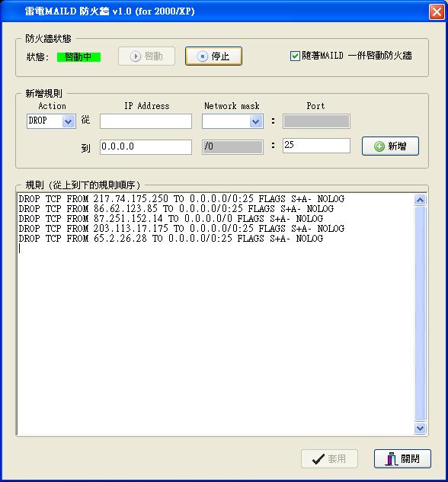Image resolution: width=448 pixels, height=482 pixels.
Task: Click the door icon on 關閉 button
Action: [392, 459]
